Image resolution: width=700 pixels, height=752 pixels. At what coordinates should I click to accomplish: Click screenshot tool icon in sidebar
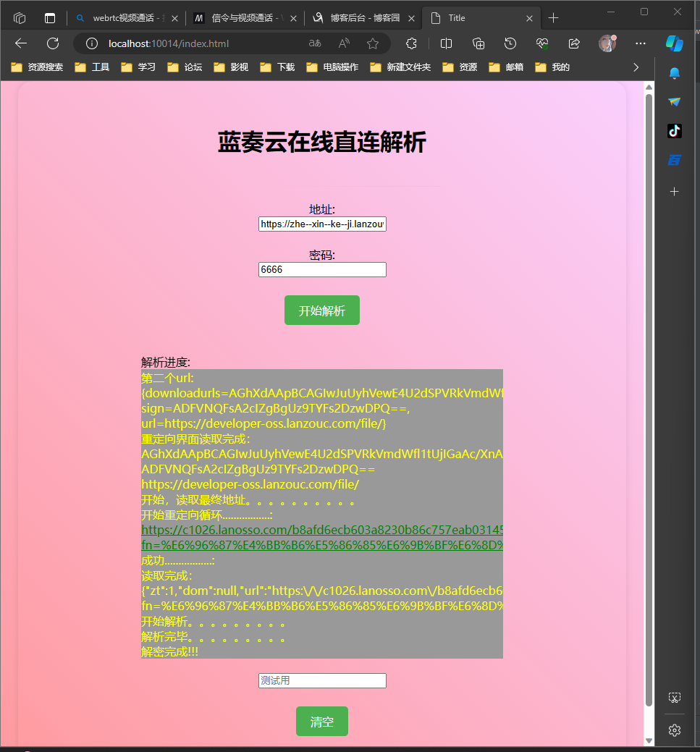coord(675,698)
